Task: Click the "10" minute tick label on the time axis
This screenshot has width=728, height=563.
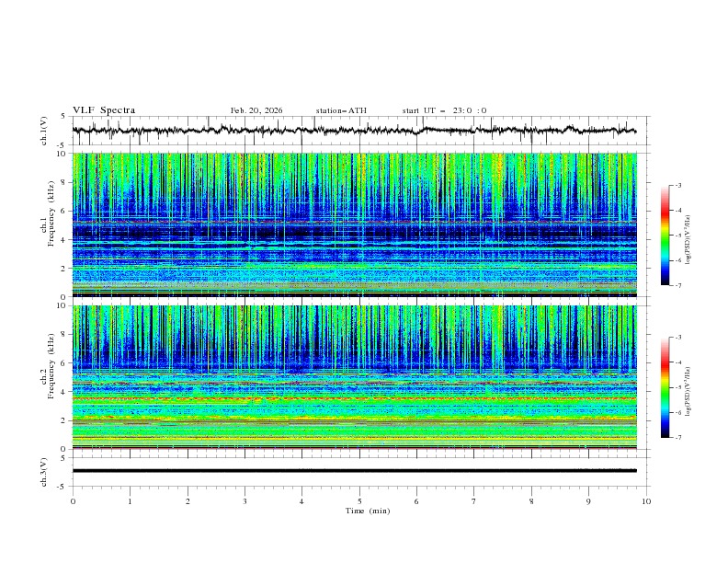Action: tap(646, 501)
